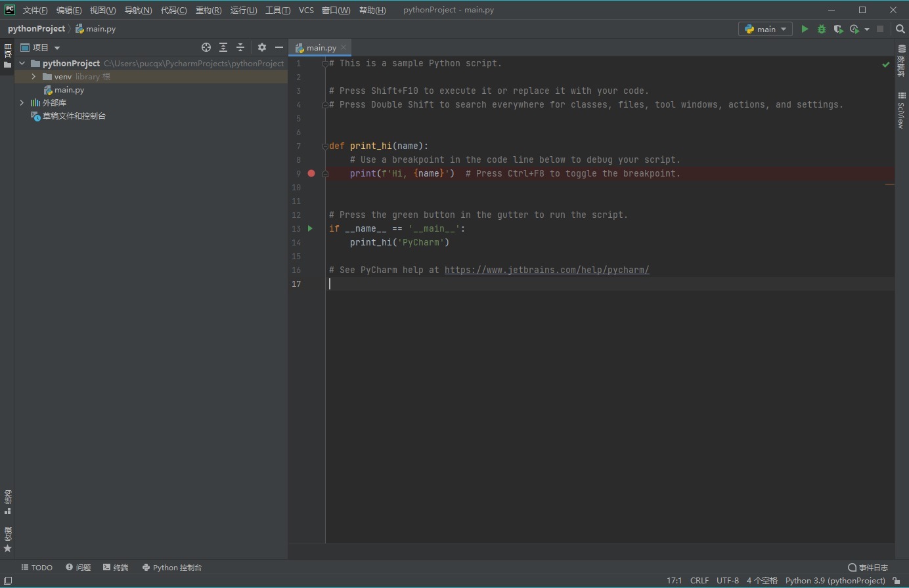Collapse the print_hi function fold marker
This screenshot has height=588, width=909.
pos(324,146)
